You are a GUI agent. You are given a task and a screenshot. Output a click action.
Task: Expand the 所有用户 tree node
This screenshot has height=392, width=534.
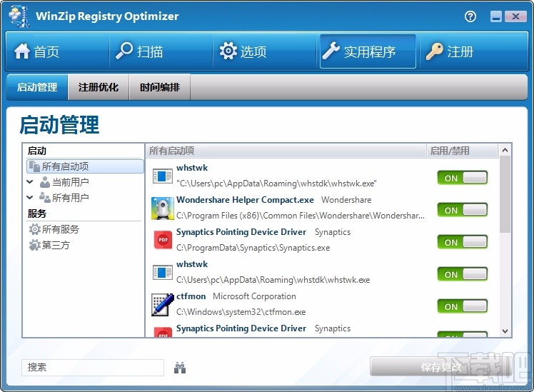[x=30, y=198]
